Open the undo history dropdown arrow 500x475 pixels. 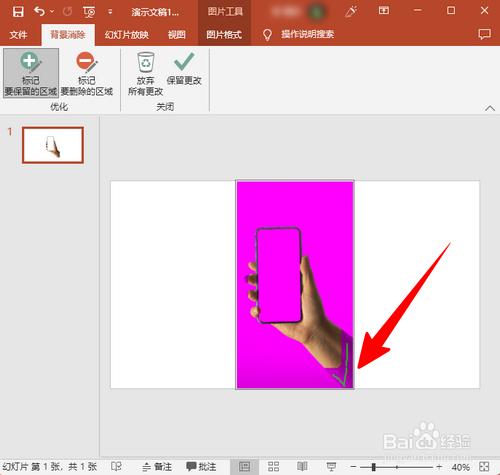click(52, 12)
